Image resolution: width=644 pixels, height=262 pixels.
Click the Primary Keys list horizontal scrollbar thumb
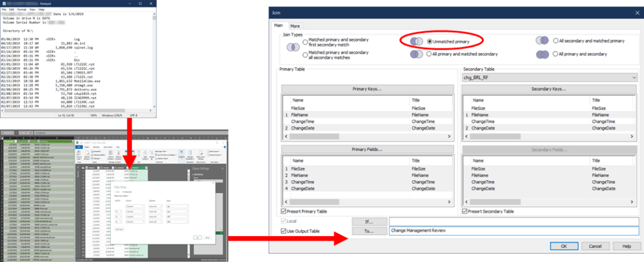tap(314, 136)
